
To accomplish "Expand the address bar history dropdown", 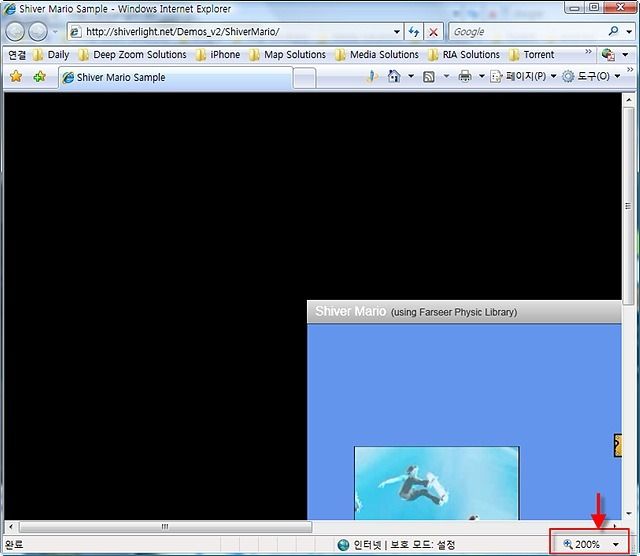I will [396, 32].
